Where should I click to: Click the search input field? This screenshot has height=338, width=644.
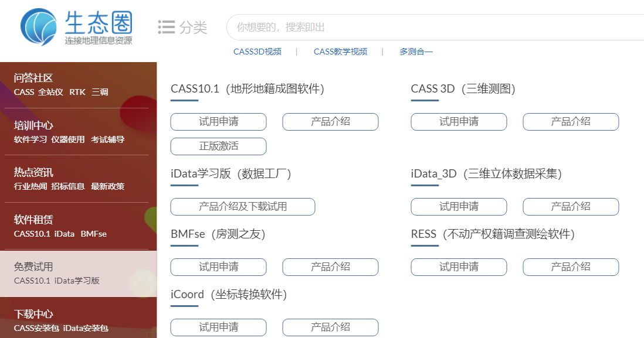[434, 28]
